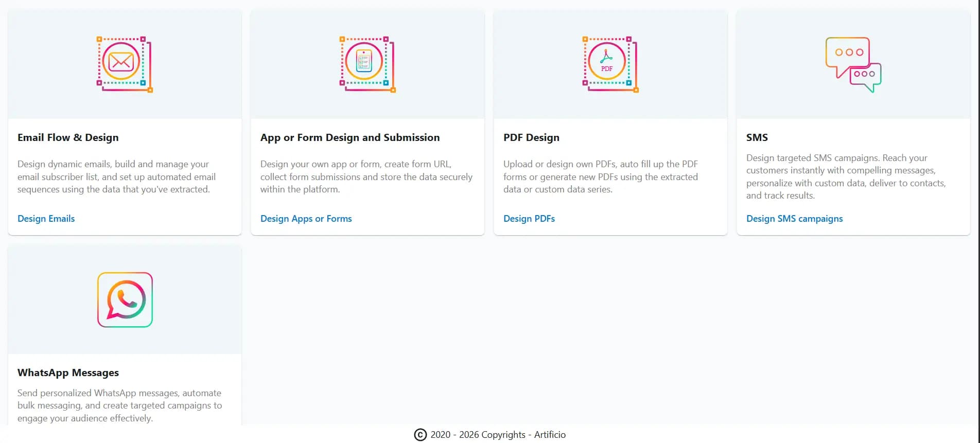The height and width of the screenshot is (443, 980).
Task: Click the copyright symbol in footer
Action: point(421,435)
